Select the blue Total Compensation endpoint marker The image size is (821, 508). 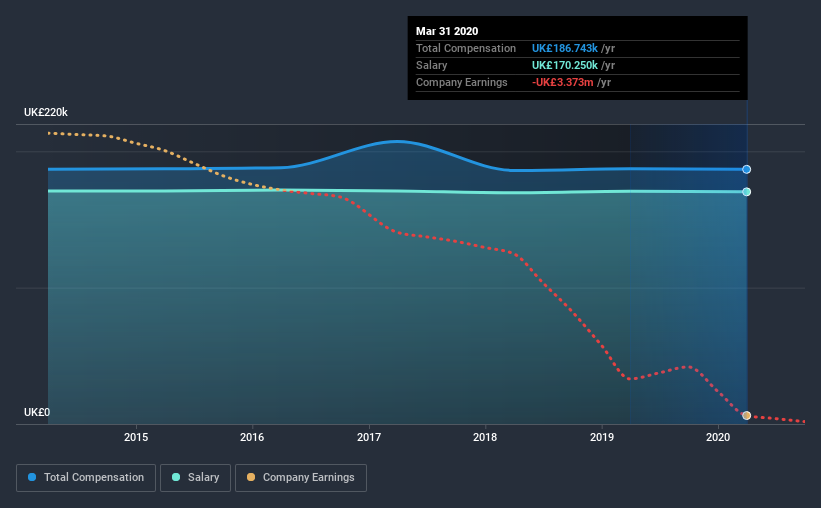(x=747, y=169)
